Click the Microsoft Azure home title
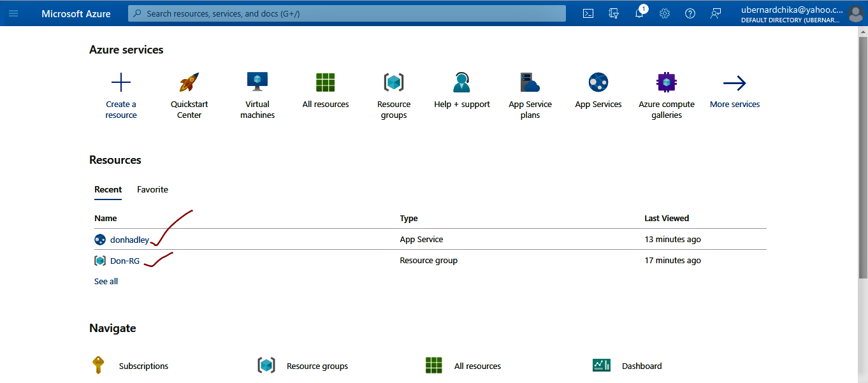Screen dimensions: 868x383 pyautogui.click(x=76, y=13)
